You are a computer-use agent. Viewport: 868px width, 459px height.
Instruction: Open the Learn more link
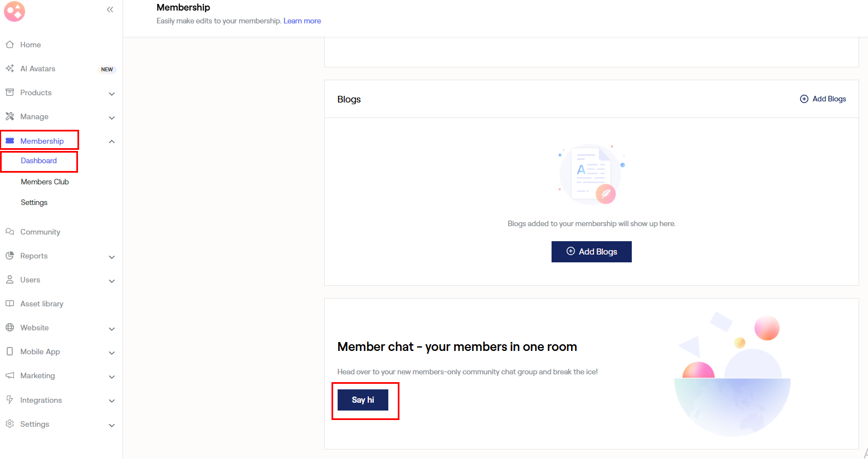[302, 21]
